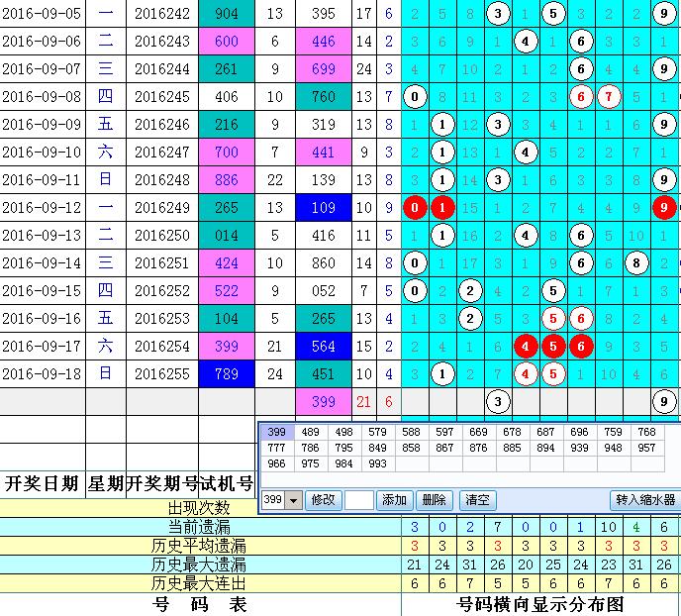Viewport: 681px width, 616px height.
Task: Select the blue 789 cell in row 2016255
Action: click(x=227, y=374)
